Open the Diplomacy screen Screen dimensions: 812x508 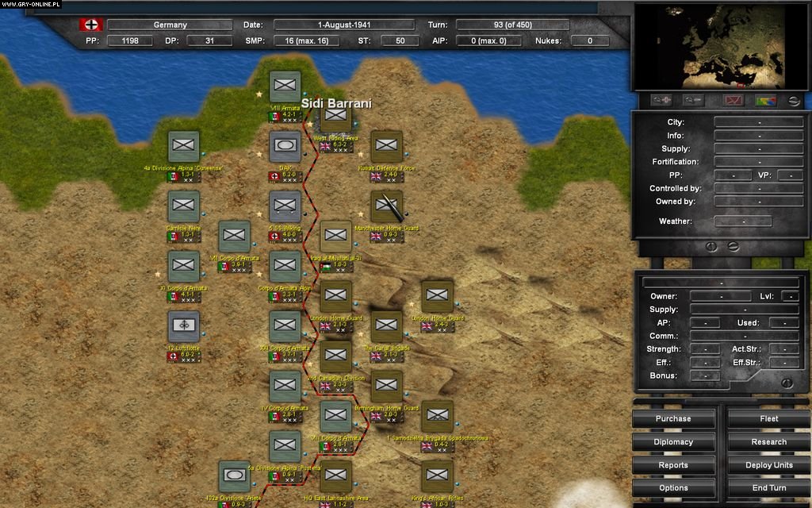coord(673,442)
